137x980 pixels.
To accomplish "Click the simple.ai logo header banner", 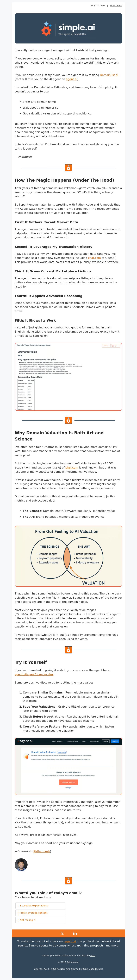I will tap(68, 29).
